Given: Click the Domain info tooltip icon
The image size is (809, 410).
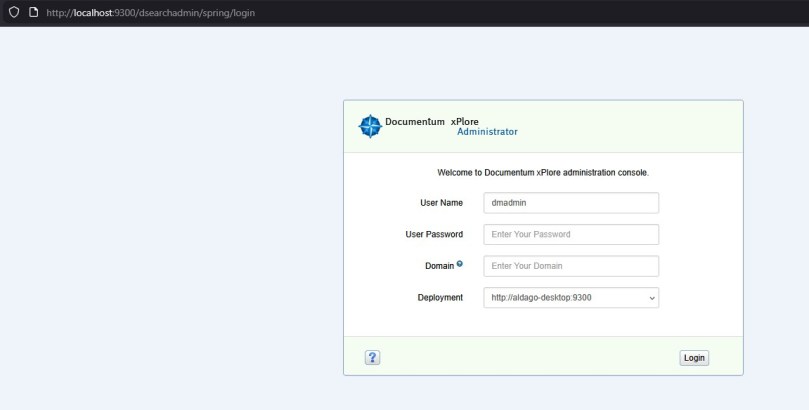Looking at the screenshot, I should click(460, 264).
